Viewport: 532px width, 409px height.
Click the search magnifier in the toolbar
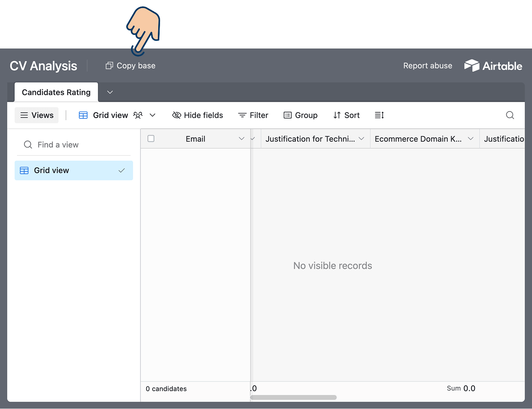point(510,115)
